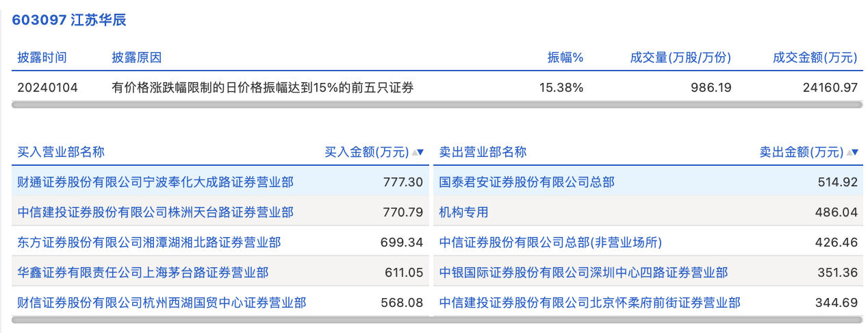Open 中信证券 总部(非营业场所) seller link
Viewport: 868px width, 333px height.
550,243
